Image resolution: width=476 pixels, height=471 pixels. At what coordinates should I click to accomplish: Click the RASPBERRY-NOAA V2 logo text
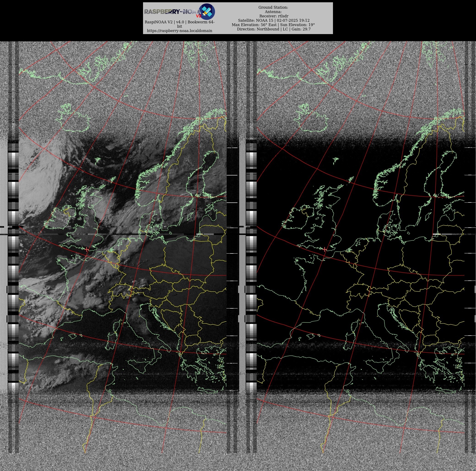[173, 13]
